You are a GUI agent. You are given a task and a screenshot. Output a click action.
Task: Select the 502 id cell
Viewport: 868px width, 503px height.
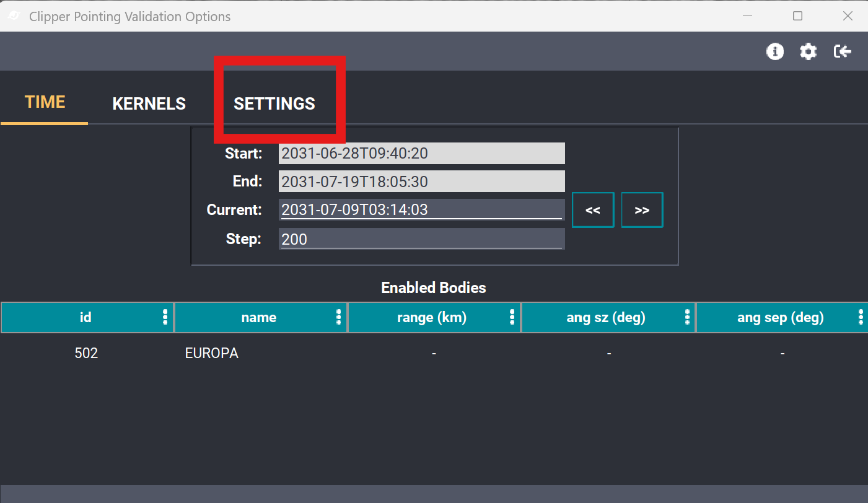pyautogui.click(x=86, y=353)
